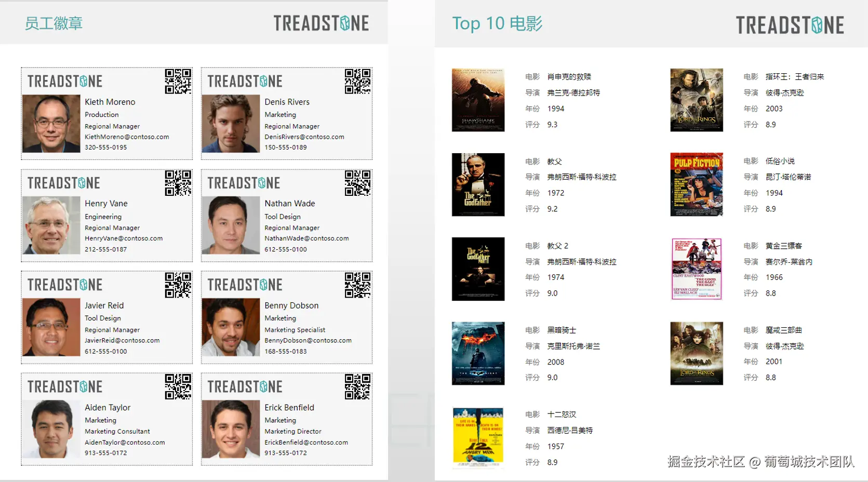Click the email AidenTaylor@contoso.com
The image size is (868, 482).
coord(125,443)
